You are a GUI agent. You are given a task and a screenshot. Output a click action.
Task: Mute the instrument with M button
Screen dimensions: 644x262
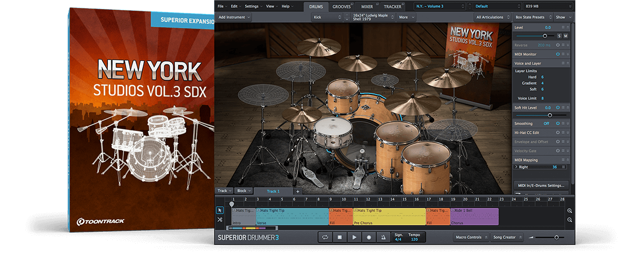(x=566, y=36)
